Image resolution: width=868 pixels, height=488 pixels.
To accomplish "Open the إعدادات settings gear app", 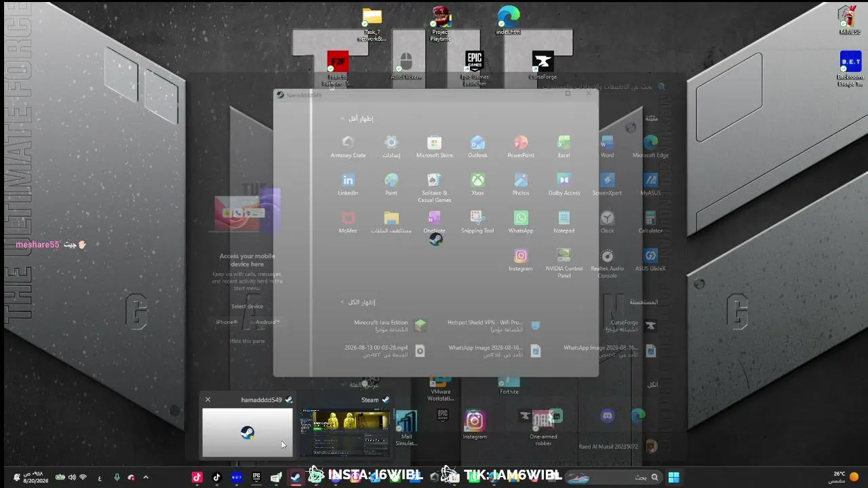I will [391, 146].
